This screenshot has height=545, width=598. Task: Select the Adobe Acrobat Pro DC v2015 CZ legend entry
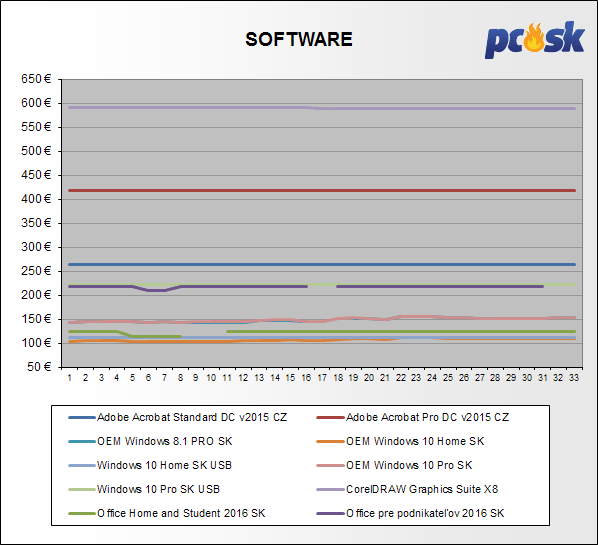(413, 417)
